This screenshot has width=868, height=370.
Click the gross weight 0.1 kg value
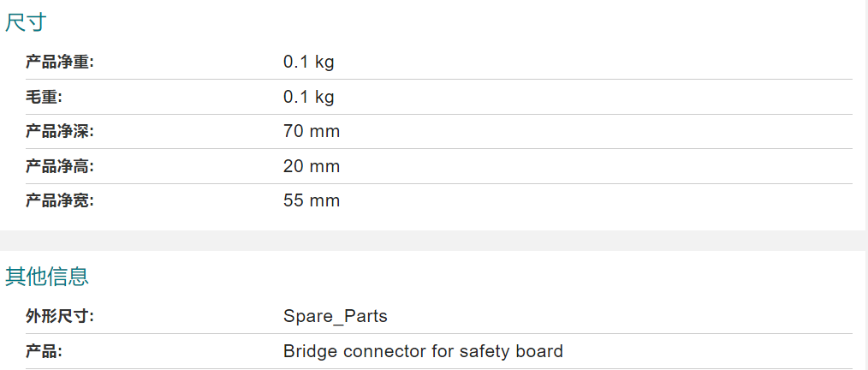click(309, 97)
